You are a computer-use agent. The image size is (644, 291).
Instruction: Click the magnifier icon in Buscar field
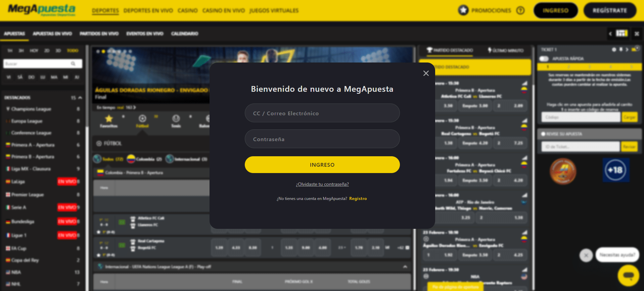[x=73, y=64]
